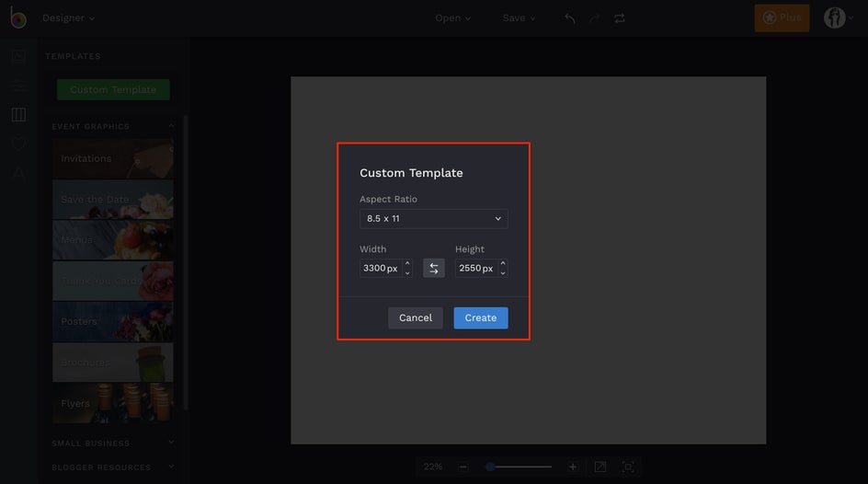The image size is (868, 484).
Task: Click the 22% zoom percentage value
Action: (433, 467)
